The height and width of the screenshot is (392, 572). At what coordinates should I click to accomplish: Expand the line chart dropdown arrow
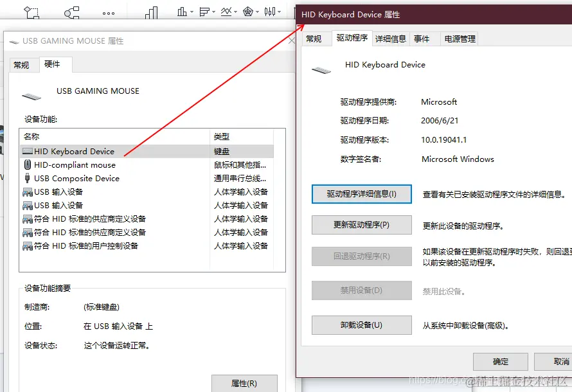click(236, 12)
